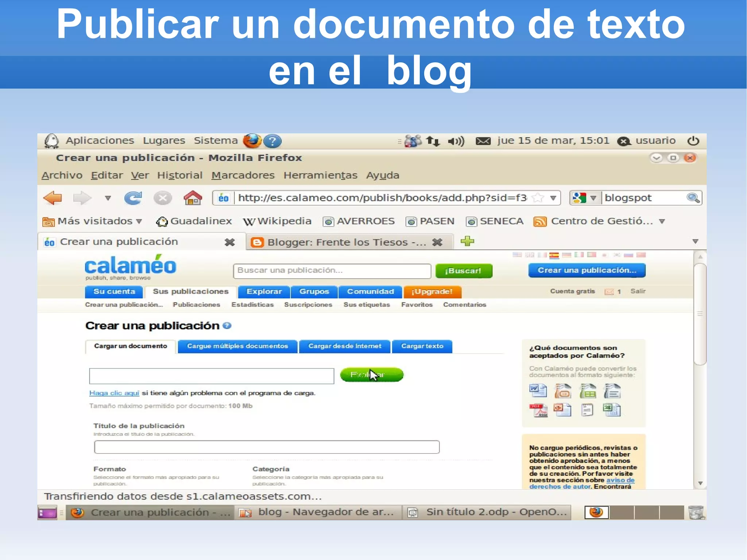Go back with the orange back arrow

click(53, 198)
